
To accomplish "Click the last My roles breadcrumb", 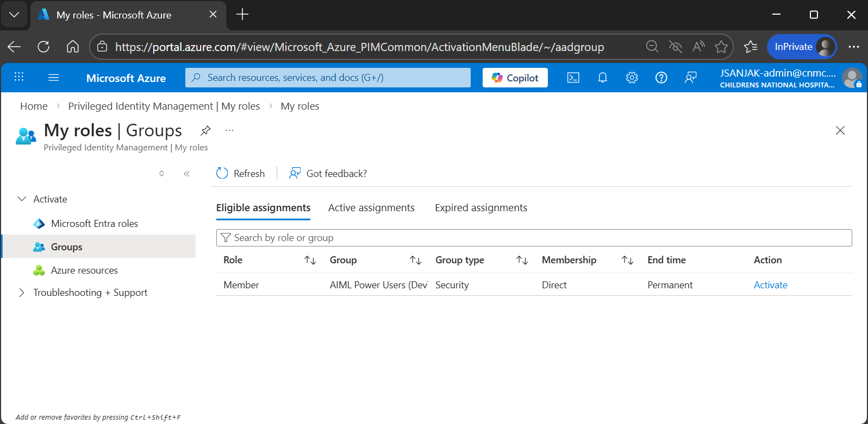I will (x=300, y=106).
